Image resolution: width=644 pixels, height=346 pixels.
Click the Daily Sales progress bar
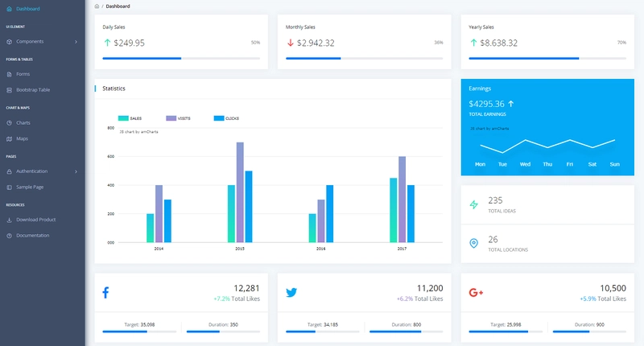181,58
